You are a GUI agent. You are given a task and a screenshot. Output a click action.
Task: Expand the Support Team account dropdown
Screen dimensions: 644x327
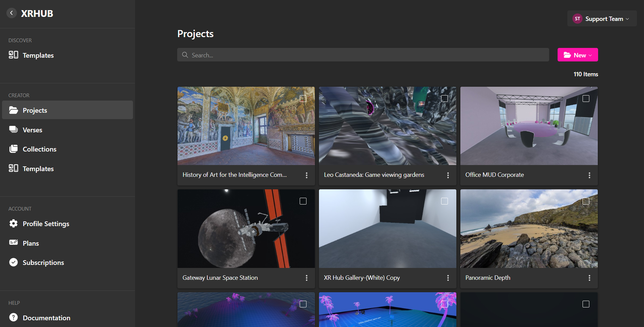(x=602, y=19)
